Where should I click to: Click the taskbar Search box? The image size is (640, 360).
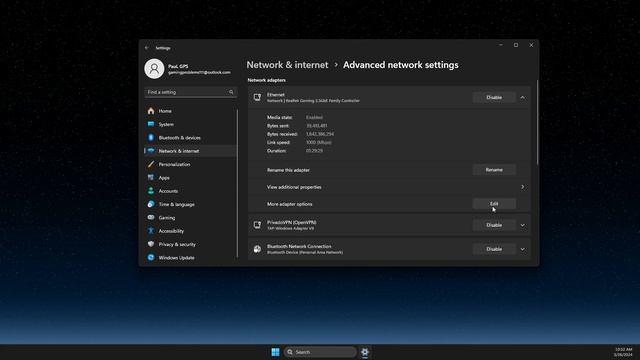click(320, 352)
